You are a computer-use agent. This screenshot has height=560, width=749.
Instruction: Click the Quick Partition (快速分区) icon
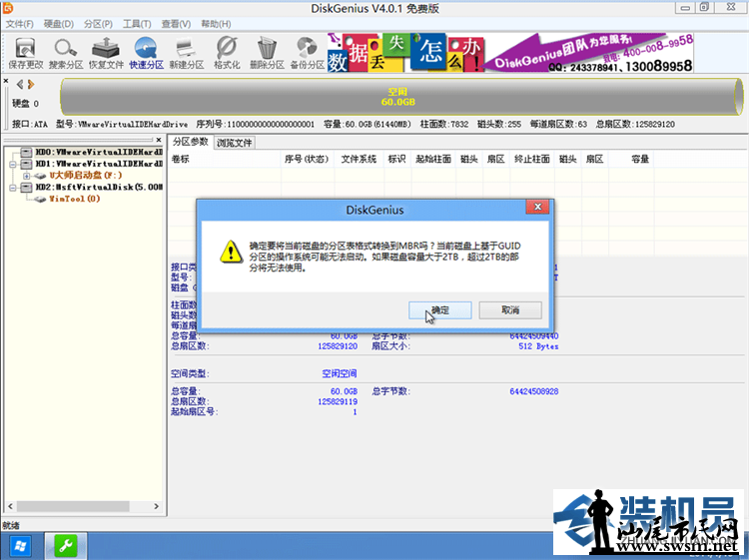click(146, 53)
